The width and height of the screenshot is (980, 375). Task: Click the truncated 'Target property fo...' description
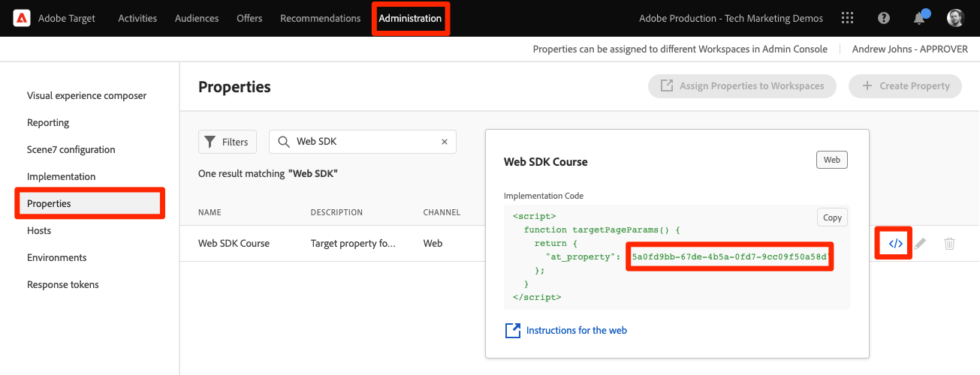353,244
